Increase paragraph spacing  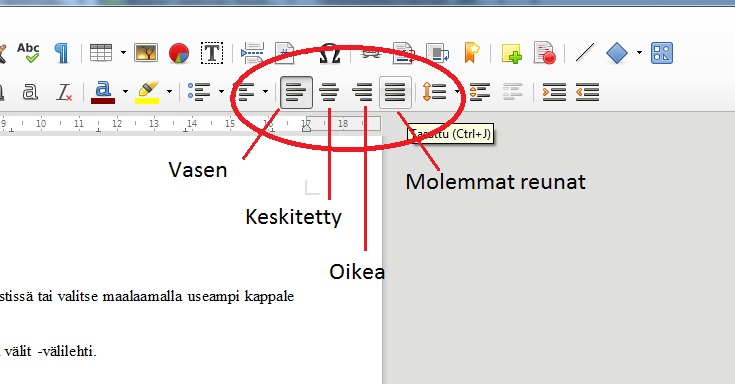pyautogui.click(x=480, y=92)
